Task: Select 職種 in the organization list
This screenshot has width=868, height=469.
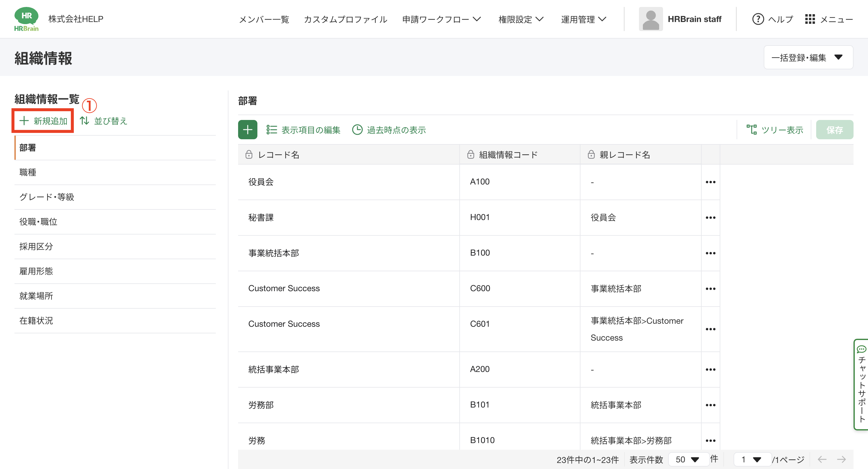Action: coord(115,172)
